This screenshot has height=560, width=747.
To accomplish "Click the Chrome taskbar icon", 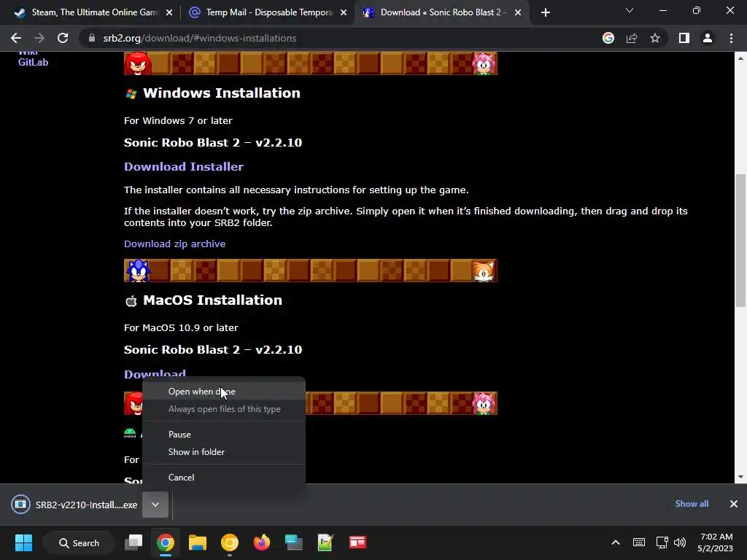I will click(166, 542).
